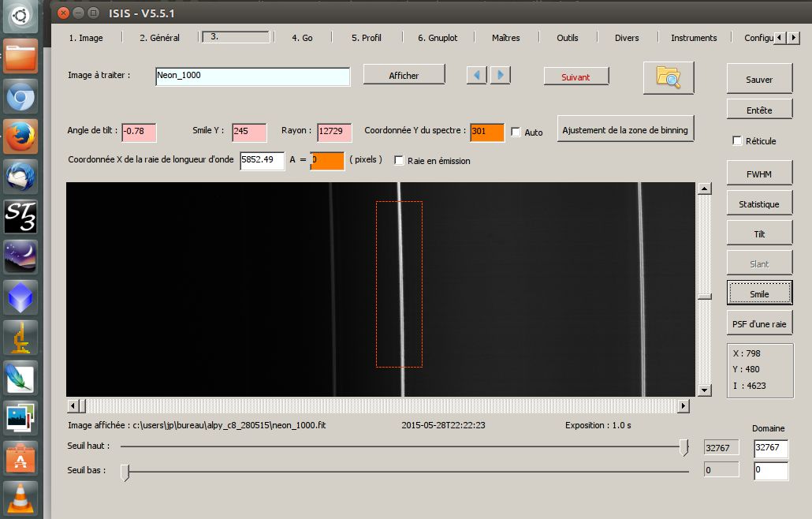Click the image vertical scrollbar thumb
The width and height of the screenshot is (812, 519).
[704, 297]
